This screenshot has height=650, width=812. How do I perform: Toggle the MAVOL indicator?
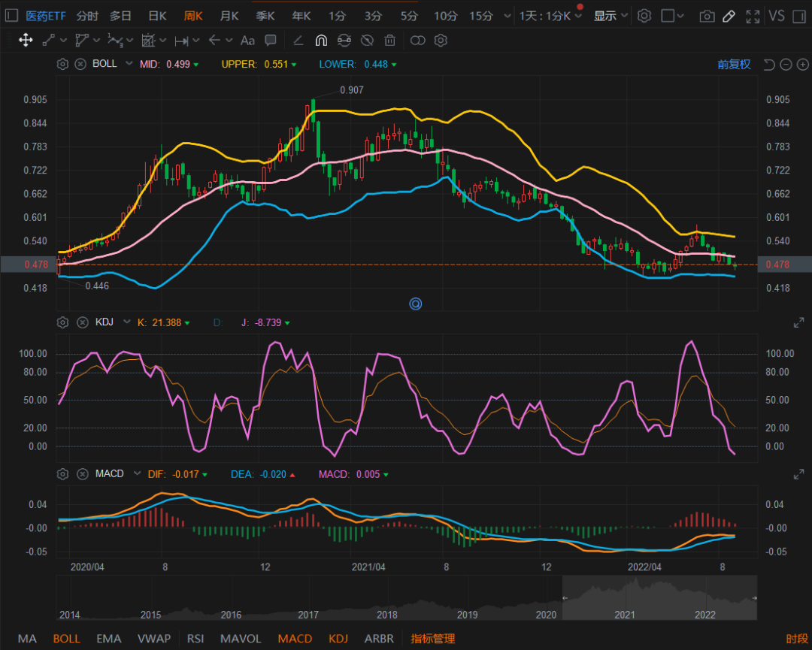241,639
